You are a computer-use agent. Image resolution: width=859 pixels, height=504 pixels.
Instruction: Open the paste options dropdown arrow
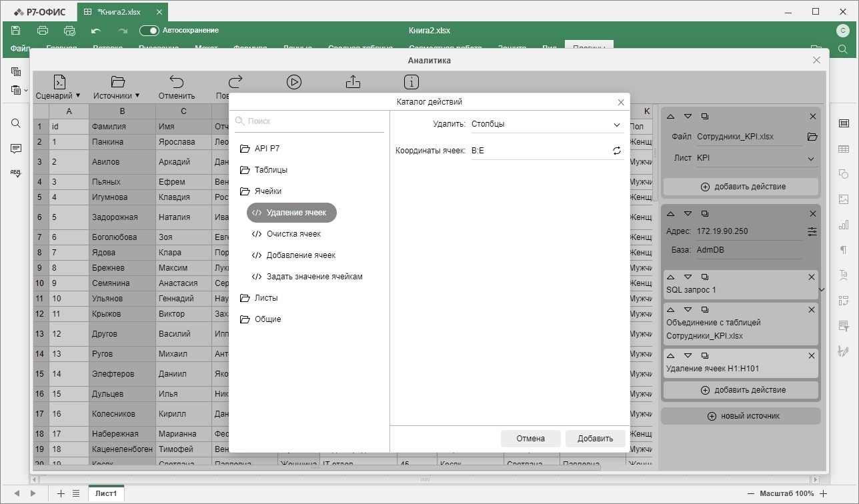point(26,90)
